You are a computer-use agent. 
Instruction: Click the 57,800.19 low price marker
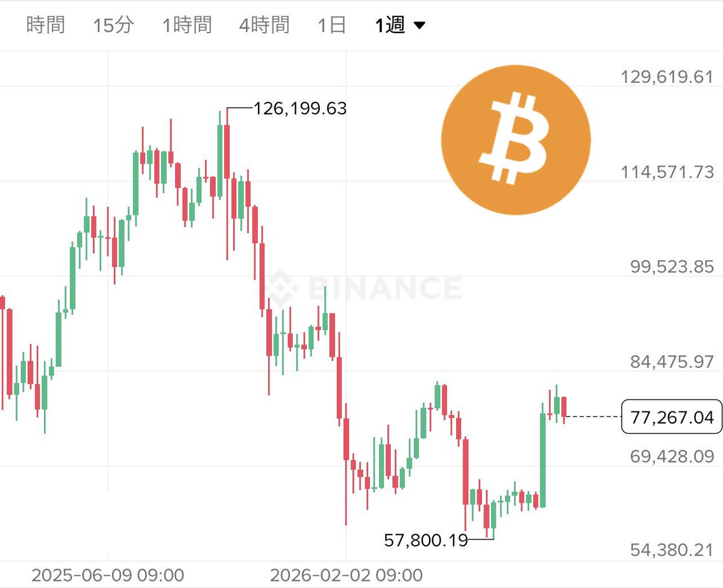(x=426, y=540)
